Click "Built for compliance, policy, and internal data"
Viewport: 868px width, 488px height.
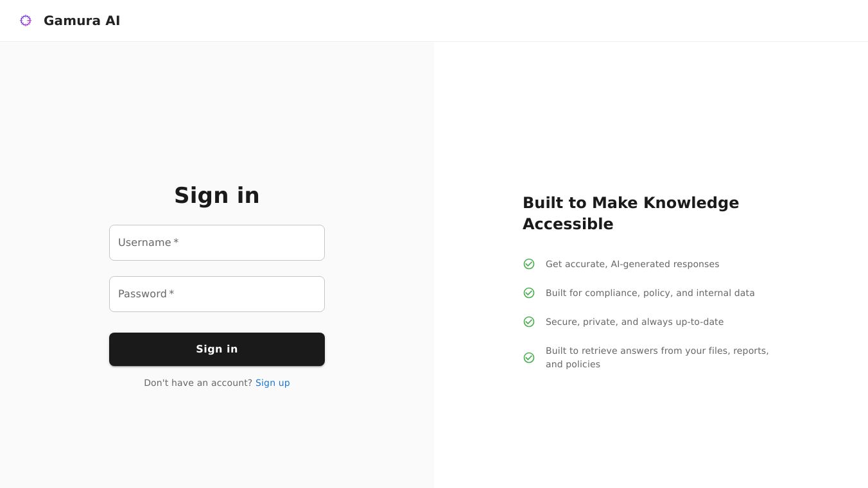point(650,293)
